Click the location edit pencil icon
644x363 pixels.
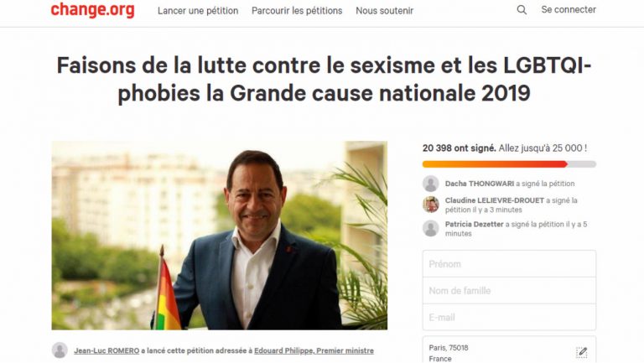pos(582,352)
